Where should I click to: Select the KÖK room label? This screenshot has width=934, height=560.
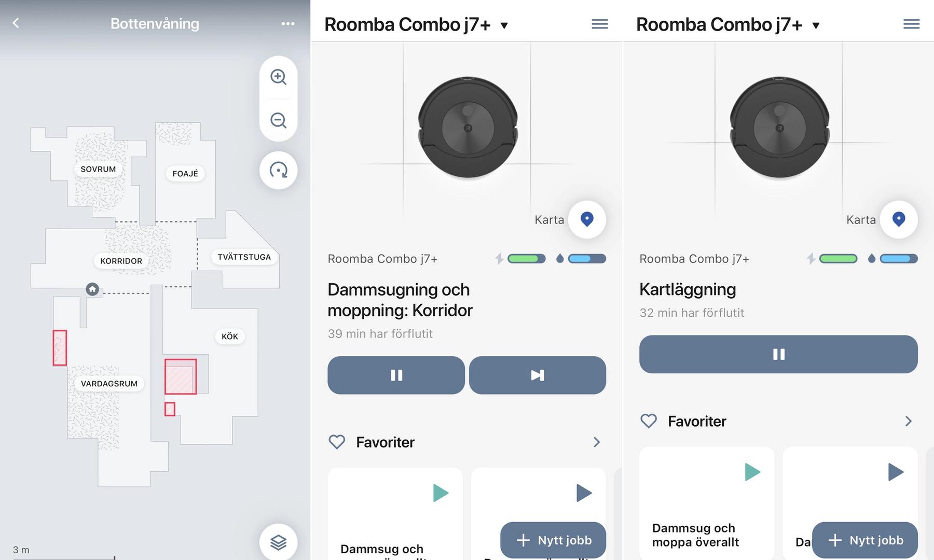pos(230,337)
